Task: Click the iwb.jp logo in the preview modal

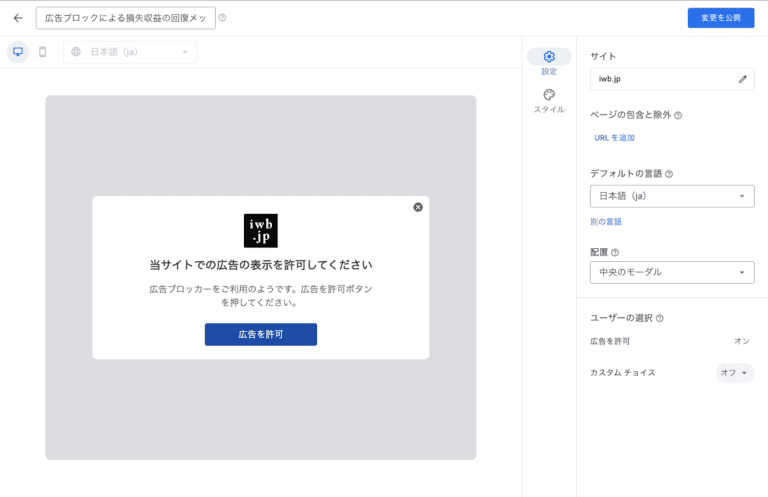Action: pos(261,231)
